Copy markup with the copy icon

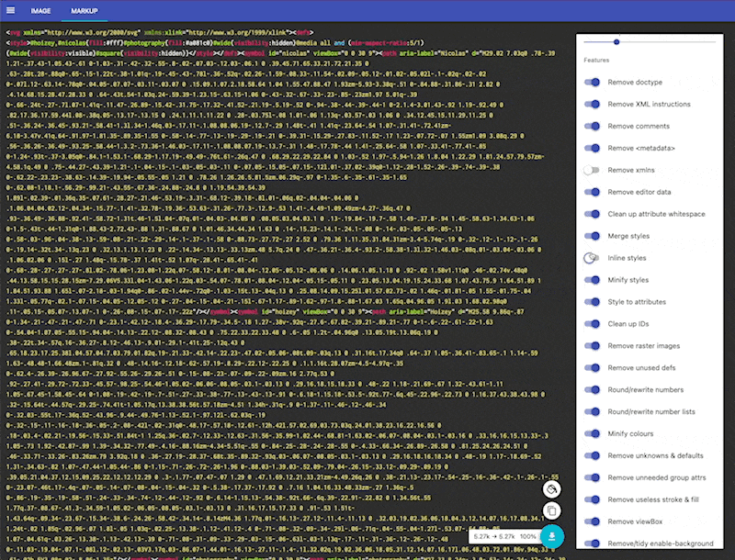(552, 510)
